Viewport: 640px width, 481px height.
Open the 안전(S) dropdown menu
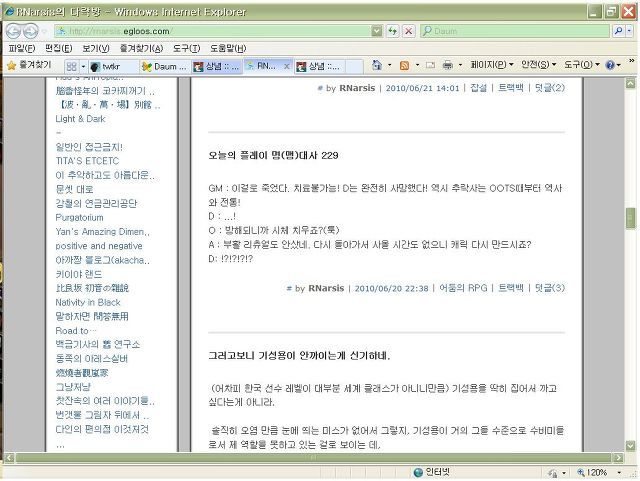(538, 65)
